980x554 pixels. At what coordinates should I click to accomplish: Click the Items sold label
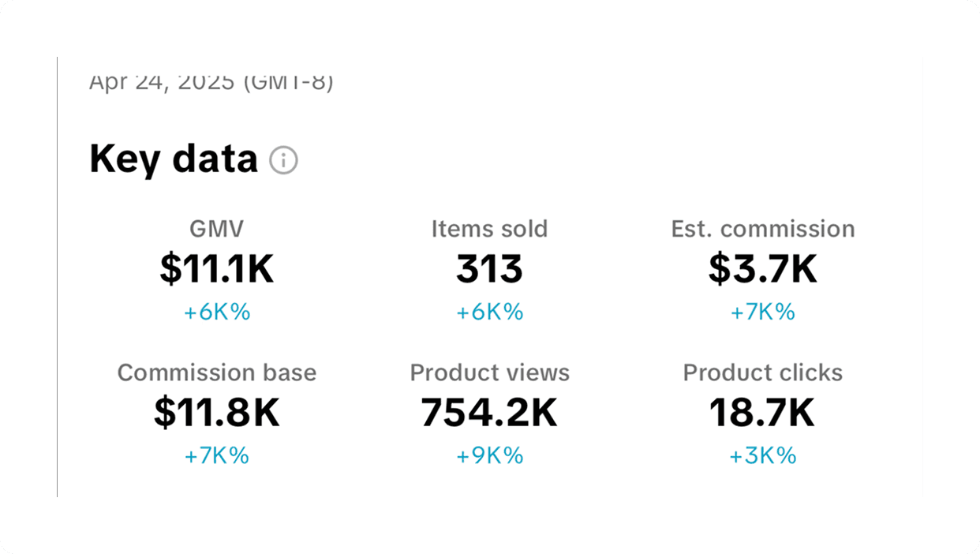click(x=489, y=229)
